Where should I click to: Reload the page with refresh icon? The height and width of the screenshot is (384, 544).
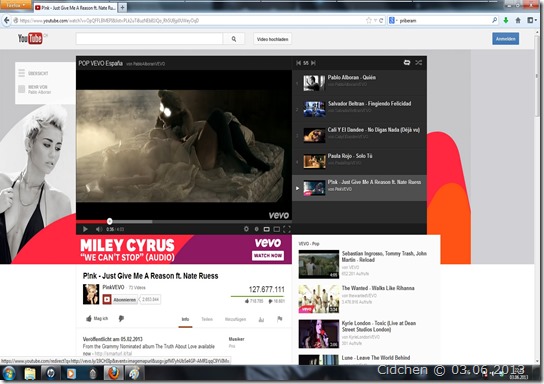click(x=381, y=20)
